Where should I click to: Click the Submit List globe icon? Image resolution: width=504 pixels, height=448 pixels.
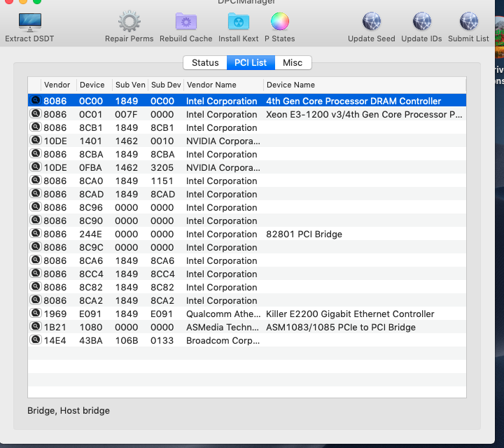468,22
